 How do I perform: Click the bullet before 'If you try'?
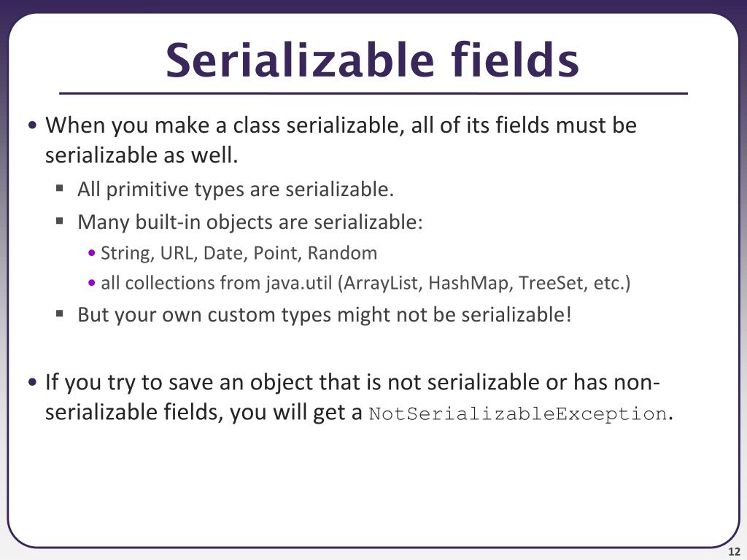(x=32, y=382)
